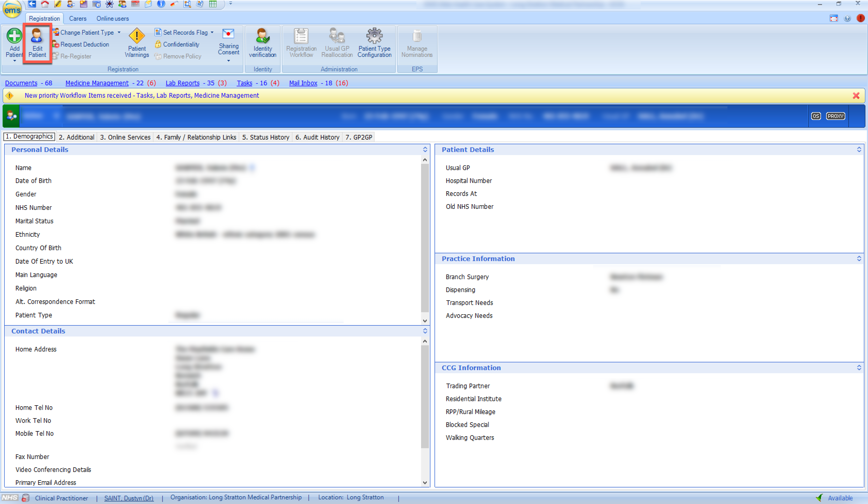Open Change Patient Type dropdown
868x504 pixels.
coord(119,32)
